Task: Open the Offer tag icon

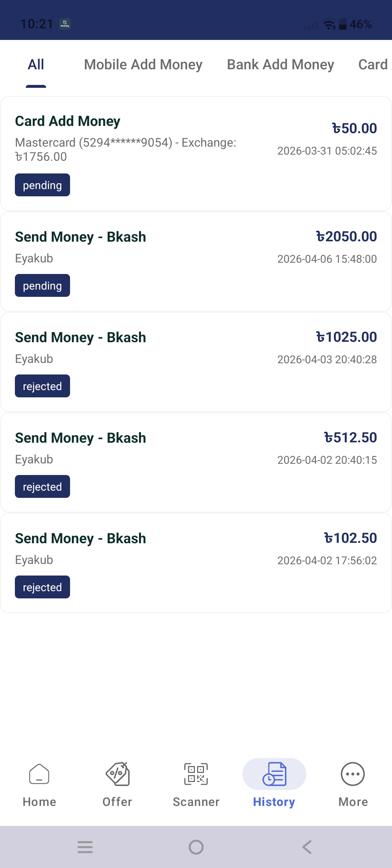Action: pyautogui.click(x=117, y=774)
